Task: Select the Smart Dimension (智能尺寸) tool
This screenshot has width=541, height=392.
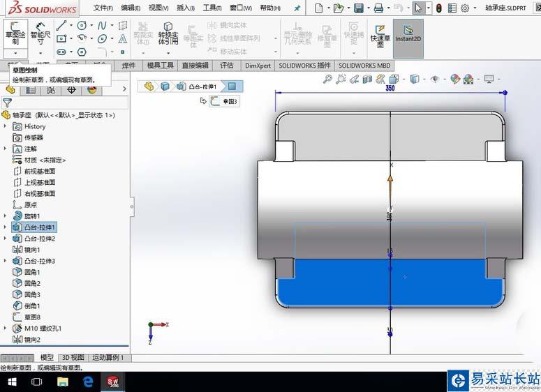Action: (x=40, y=33)
